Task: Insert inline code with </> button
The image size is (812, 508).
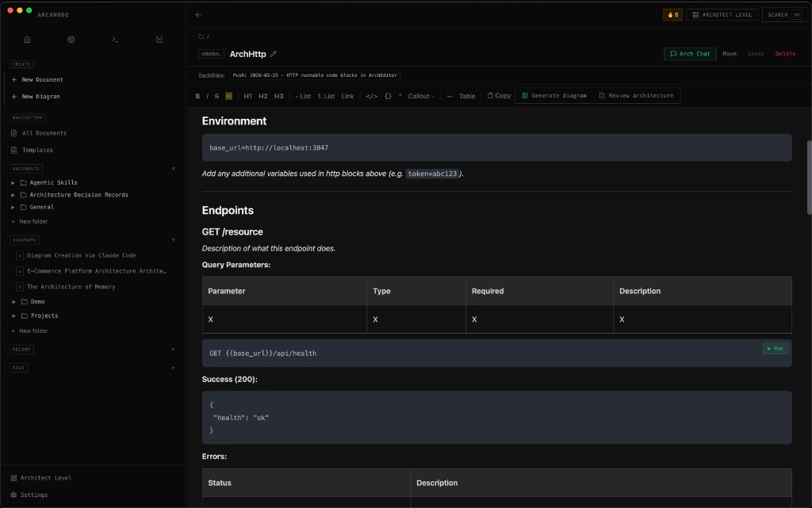Action: point(371,96)
